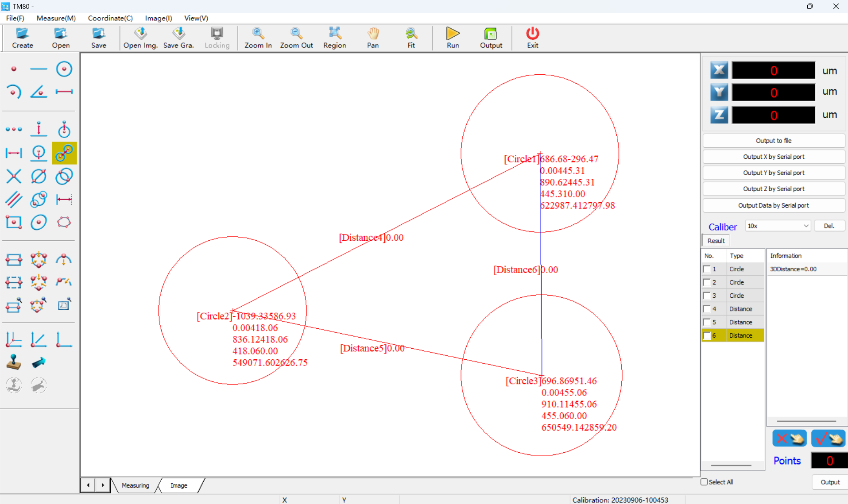Run the measurement with the Run button
Image resolution: width=848 pixels, height=504 pixels.
pyautogui.click(x=452, y=38)
